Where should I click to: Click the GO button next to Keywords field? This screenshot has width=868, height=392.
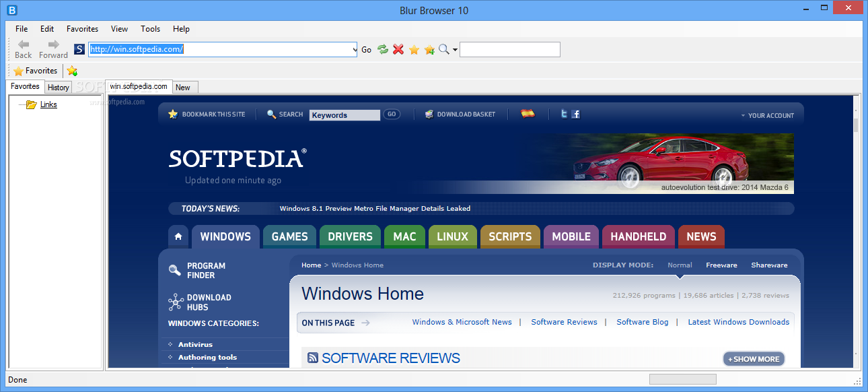pyautogui.click(x=392, y=115)
